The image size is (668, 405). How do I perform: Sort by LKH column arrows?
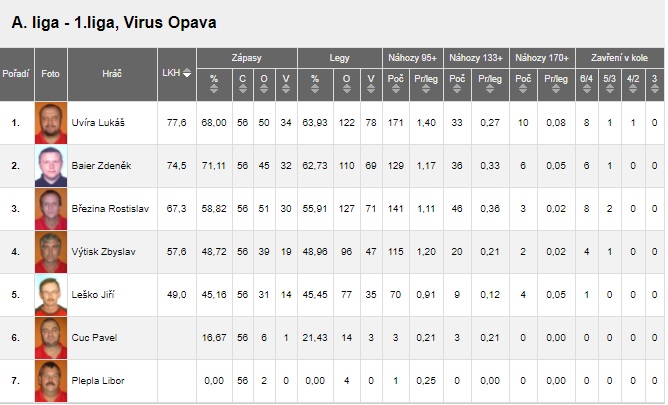187,73
